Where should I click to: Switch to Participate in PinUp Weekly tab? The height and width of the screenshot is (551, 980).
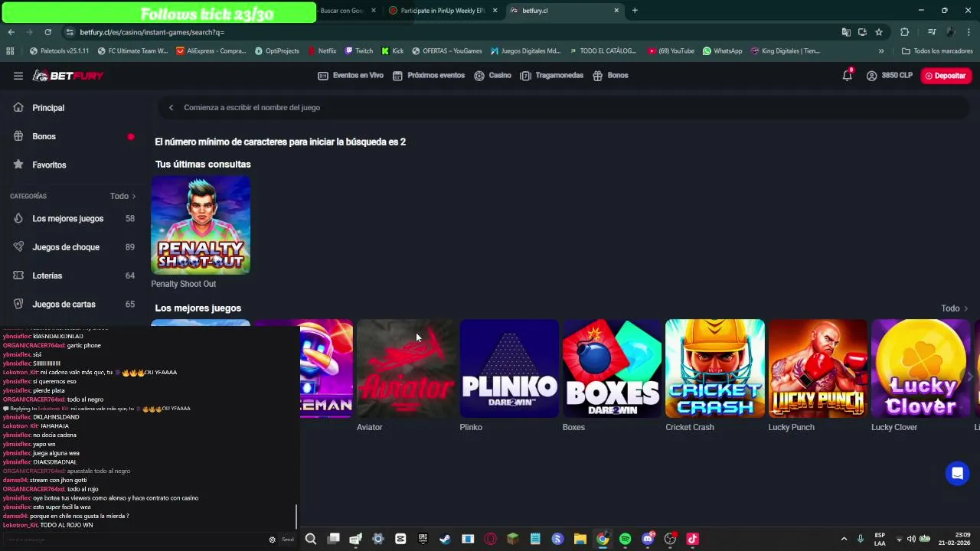pos(443,11)
